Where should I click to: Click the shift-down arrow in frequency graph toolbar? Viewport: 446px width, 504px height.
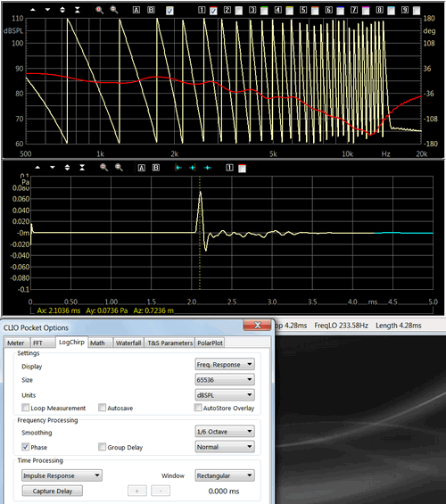47,10
